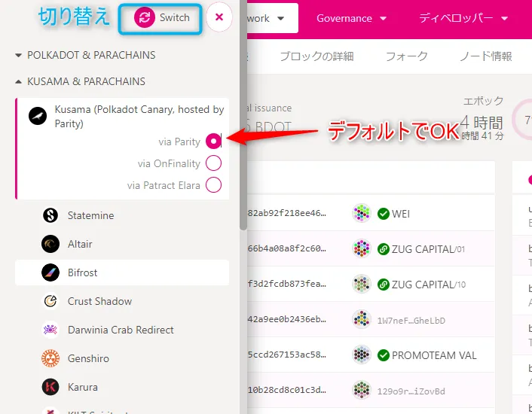Click the Crust Shadow chain icon

coord(50,301)
